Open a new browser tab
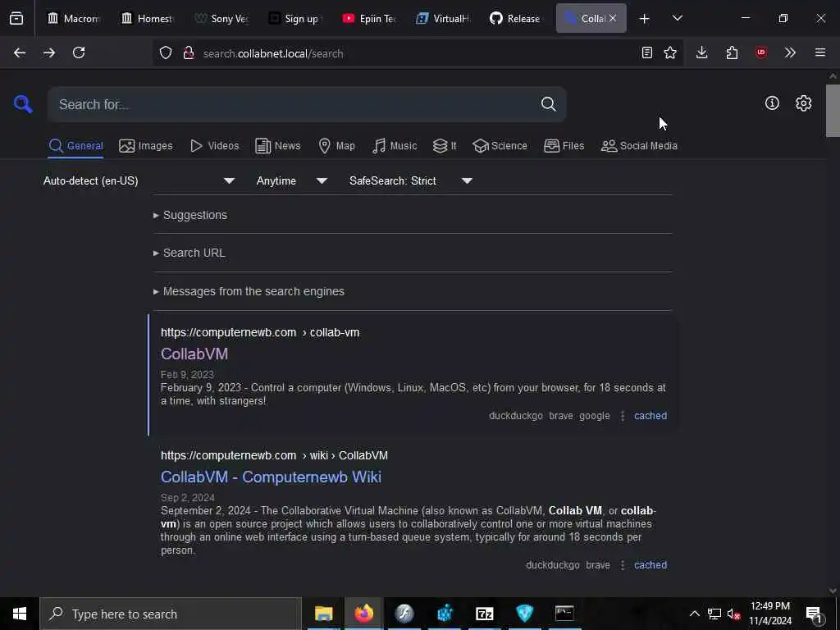This screenshot has width=840, height=630. [645, 19]
